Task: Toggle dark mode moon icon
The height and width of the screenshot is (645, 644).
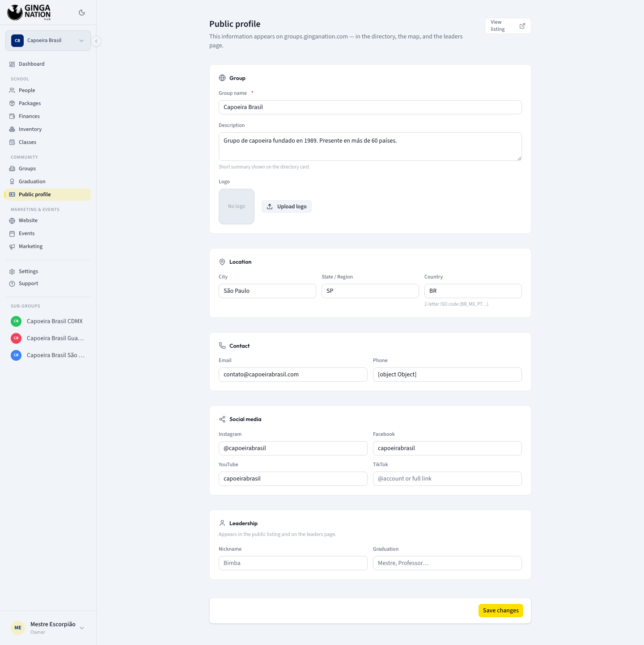Action: [82, 13]
